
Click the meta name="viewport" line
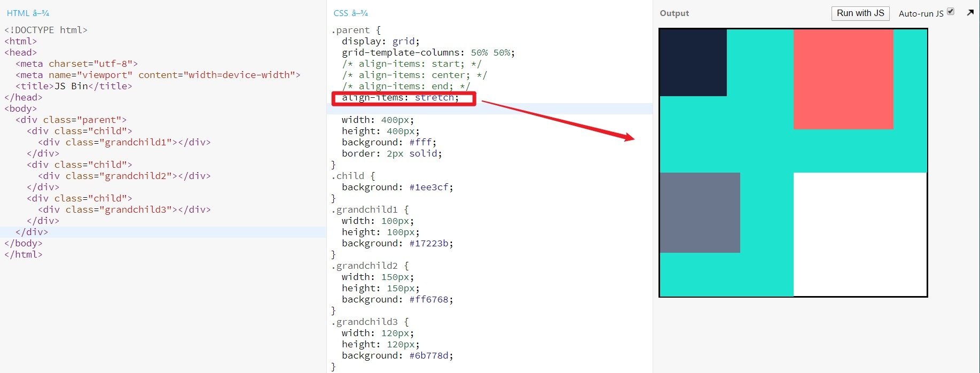158,75
